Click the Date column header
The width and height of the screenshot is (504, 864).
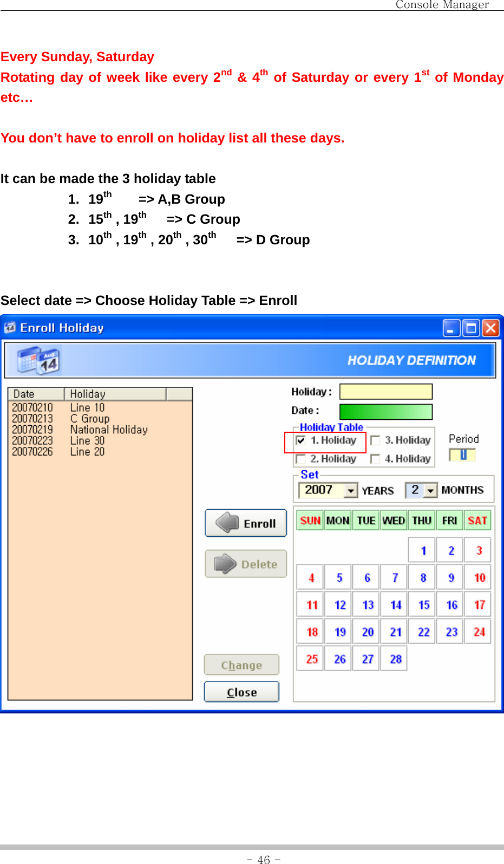[x=37, y=394]
